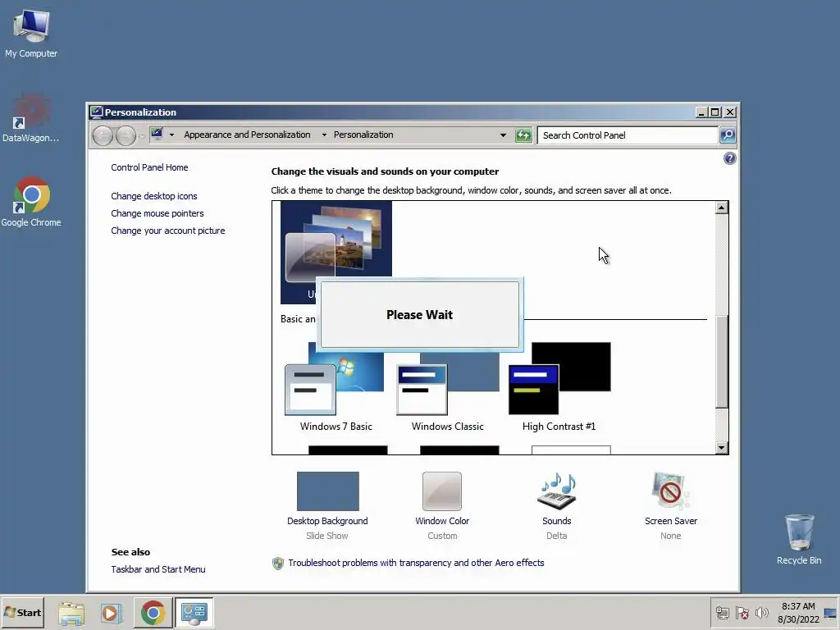Click Personalization window title icon
Image resolution: width=840 pixels, height=630 pixels.
point(97,112)
